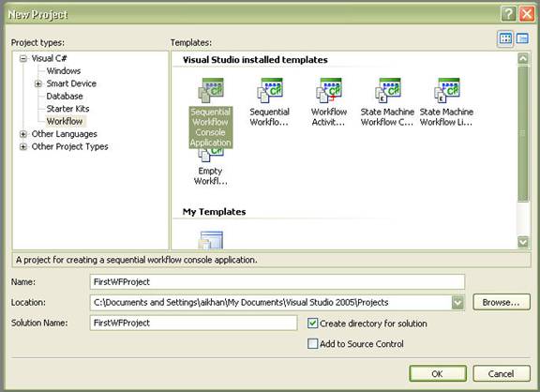This screenshot has height=392, width=540.
Task: Select the Sequential Workflo... library template
Action: [270, 102]
